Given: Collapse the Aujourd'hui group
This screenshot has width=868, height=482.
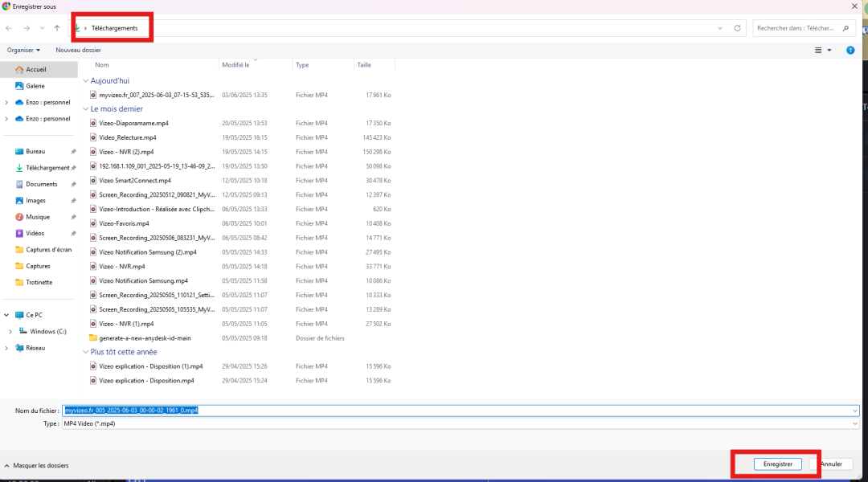Looking at the screenshot, I should pyautogui.click(x=86, y=81).
